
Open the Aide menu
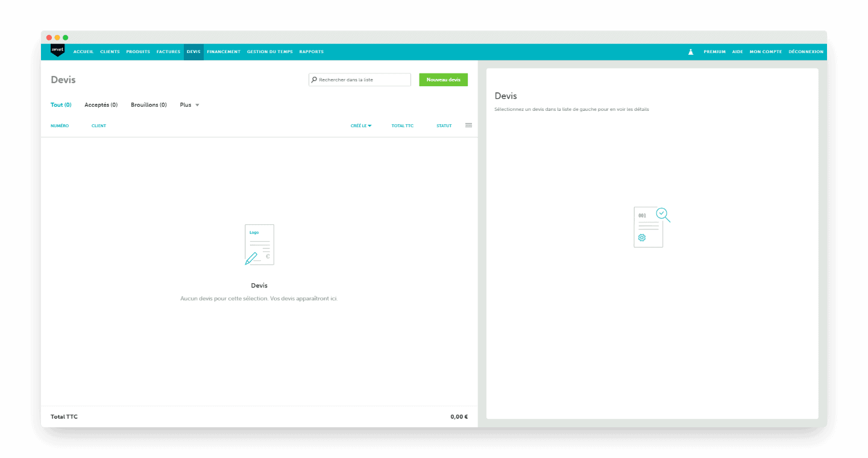[738, 52]
